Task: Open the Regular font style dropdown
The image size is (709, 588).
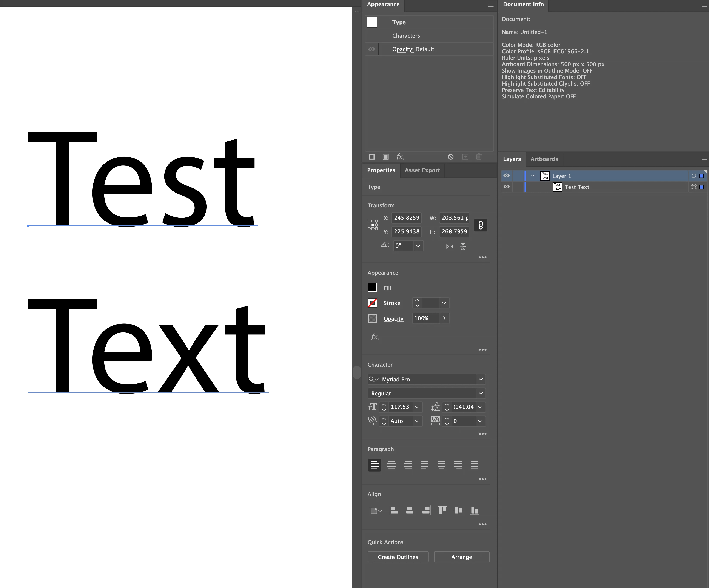Action: (x=480, y=393)
